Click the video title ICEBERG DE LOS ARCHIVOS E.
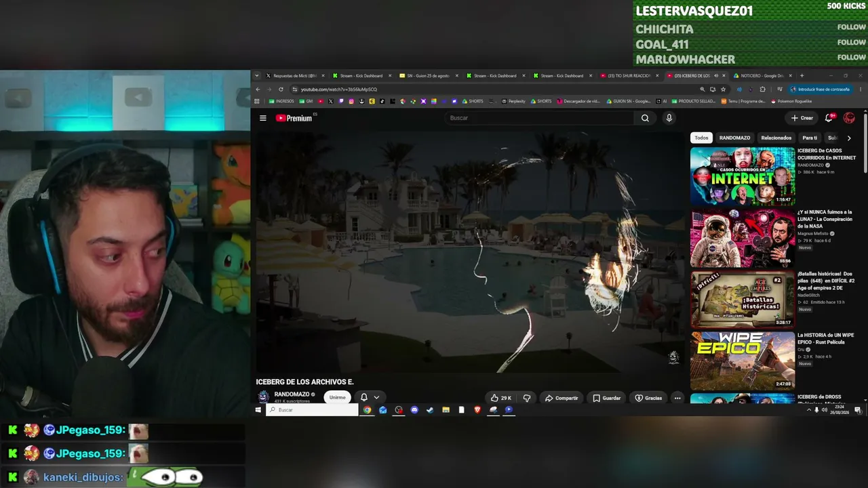This screenshot has width=868, height=488. 305,382
